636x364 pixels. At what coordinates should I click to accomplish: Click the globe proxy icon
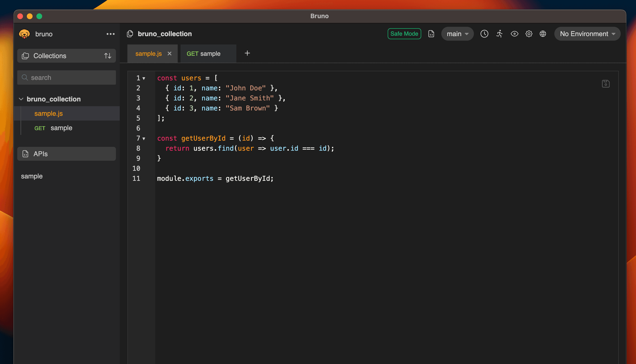click(x=543, y=34)
